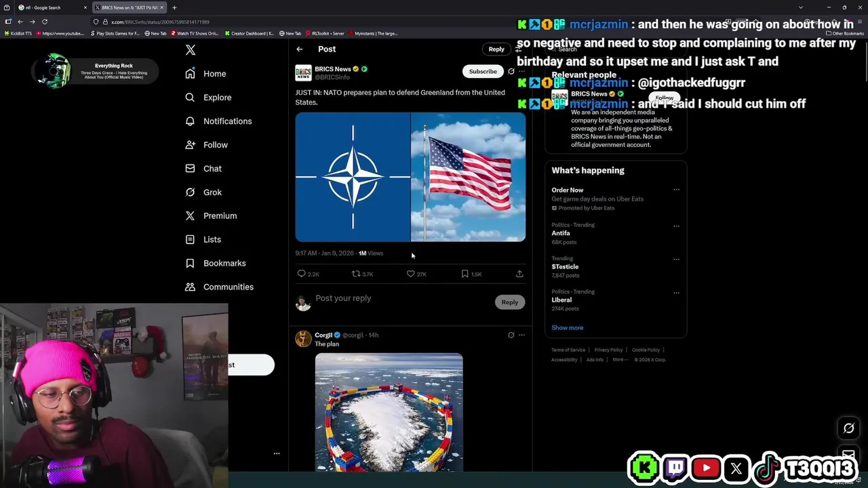The image size is (868, 488).
Task: Open the account menu three dots in the sidebar
Action: coord(277,453)
